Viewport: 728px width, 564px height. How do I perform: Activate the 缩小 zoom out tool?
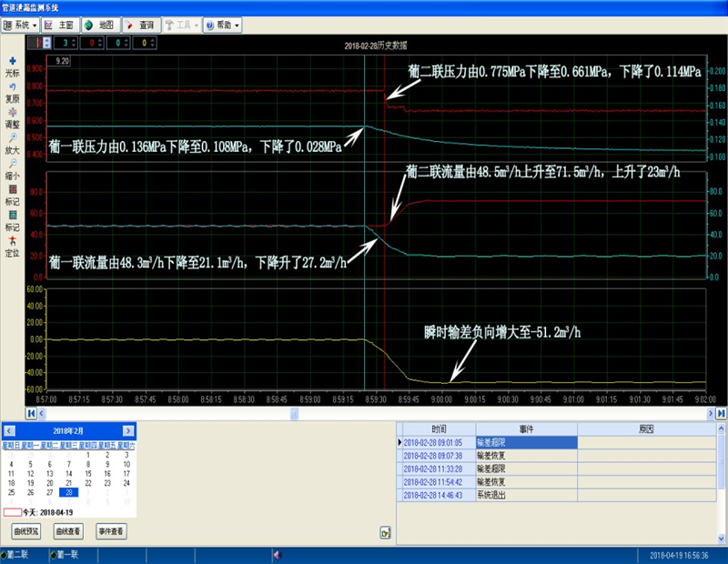coord(12,163)
